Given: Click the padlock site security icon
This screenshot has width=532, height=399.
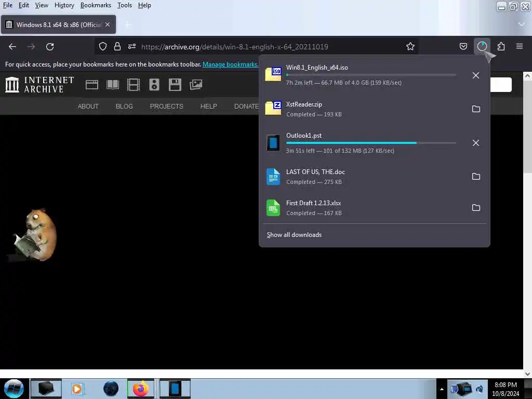Looking at the screenshot, I should tap(117, 46).
